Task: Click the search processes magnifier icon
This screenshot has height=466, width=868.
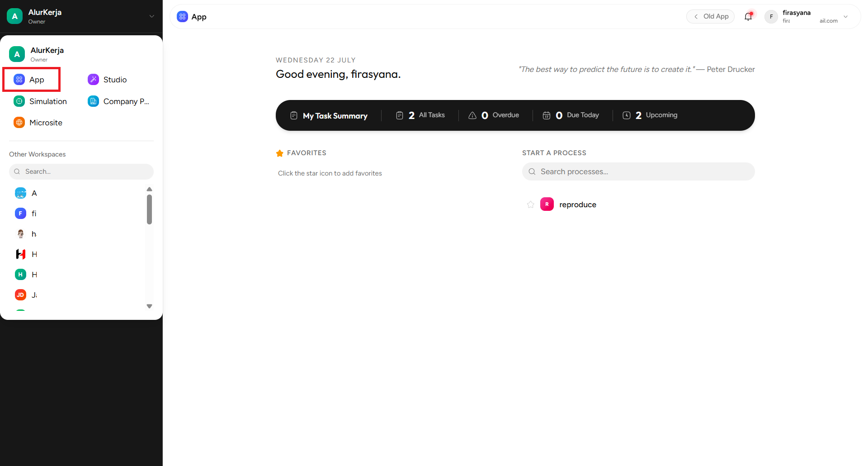Action: coord(532,171)
